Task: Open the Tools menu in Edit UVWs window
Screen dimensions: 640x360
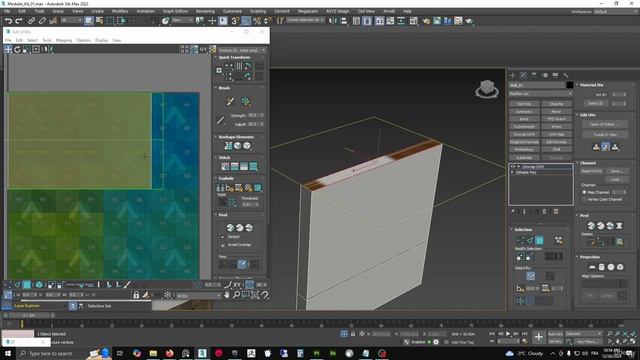Action: point(47,40)
